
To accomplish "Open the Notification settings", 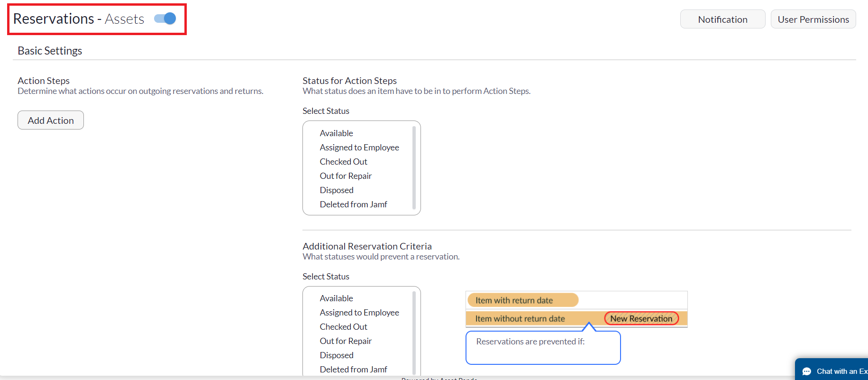I will (722, 19).
